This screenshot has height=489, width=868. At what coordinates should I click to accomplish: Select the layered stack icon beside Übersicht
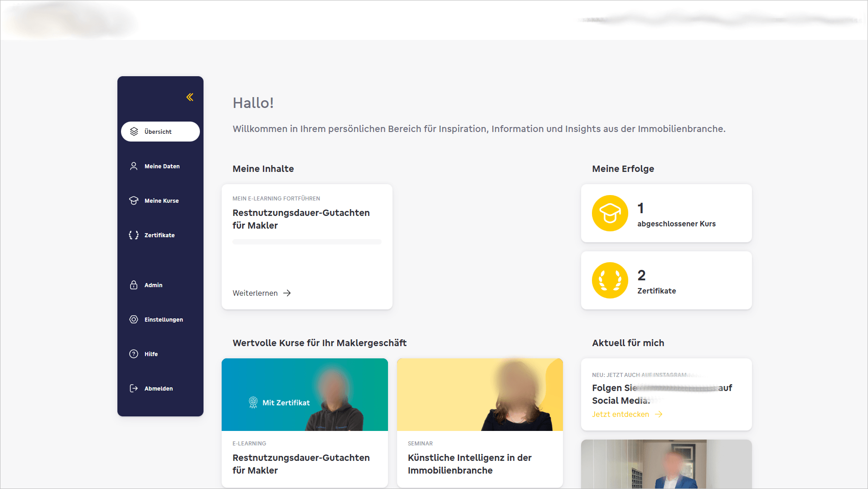pos(133,132)
